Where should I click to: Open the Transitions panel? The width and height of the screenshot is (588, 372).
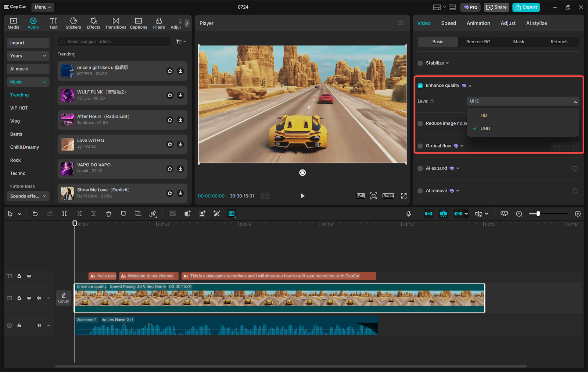tap(116, 23)
